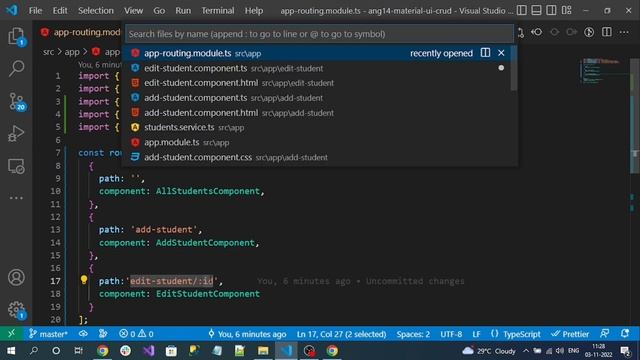
Task: Open app-routing.module.ts to the side
Action: click(485, 53)
